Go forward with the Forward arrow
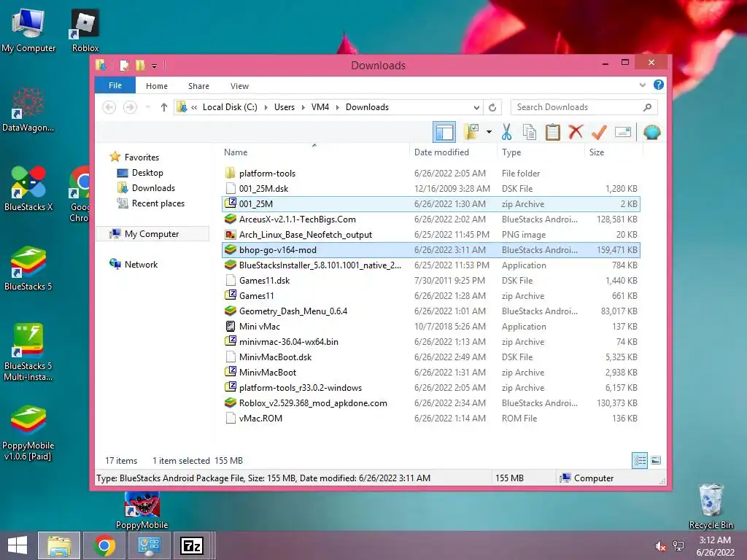Image resolution: width=747 pixels, height=560 pixels. click(130, 107)
